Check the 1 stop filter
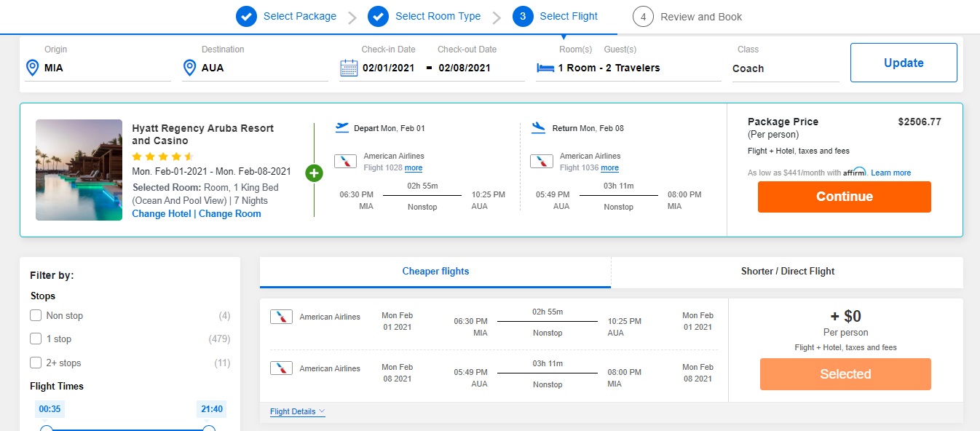This screenshot has width=980, height=431. pyautogui.click(x=36, y=339)
